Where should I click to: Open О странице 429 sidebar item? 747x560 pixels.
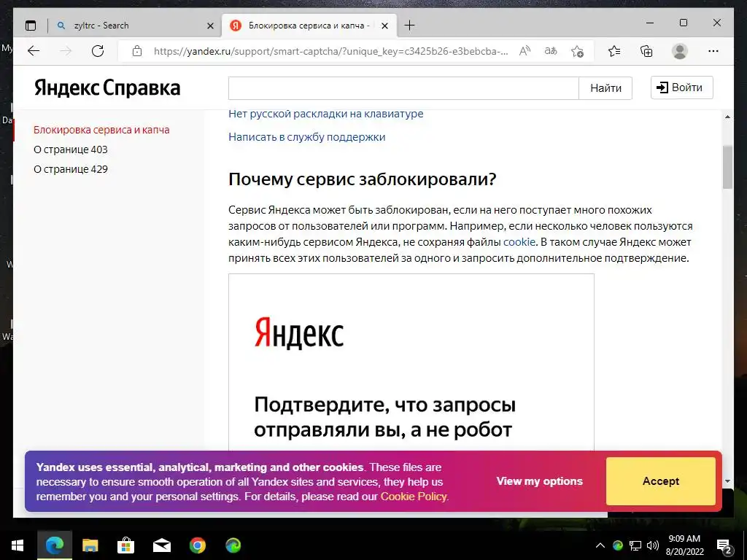tap(71, 169)
